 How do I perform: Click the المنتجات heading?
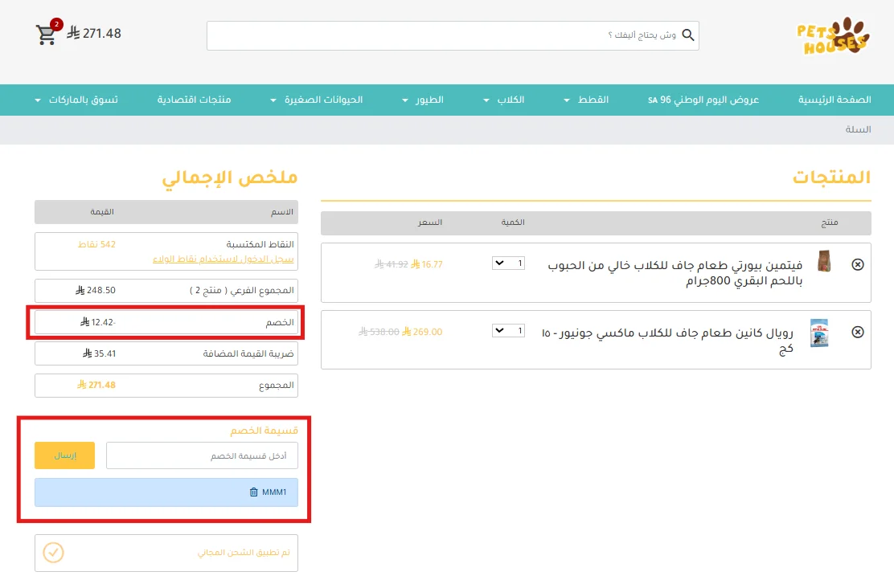click(832, 178)
